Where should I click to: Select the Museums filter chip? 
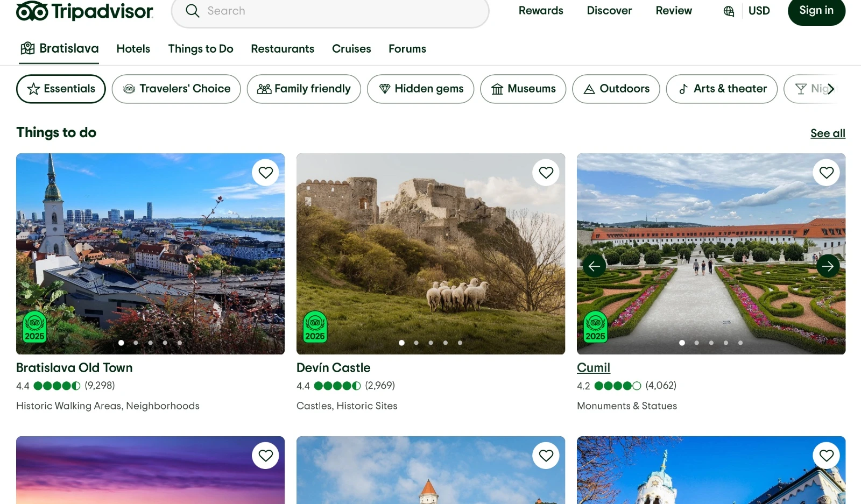coord(523,89)
